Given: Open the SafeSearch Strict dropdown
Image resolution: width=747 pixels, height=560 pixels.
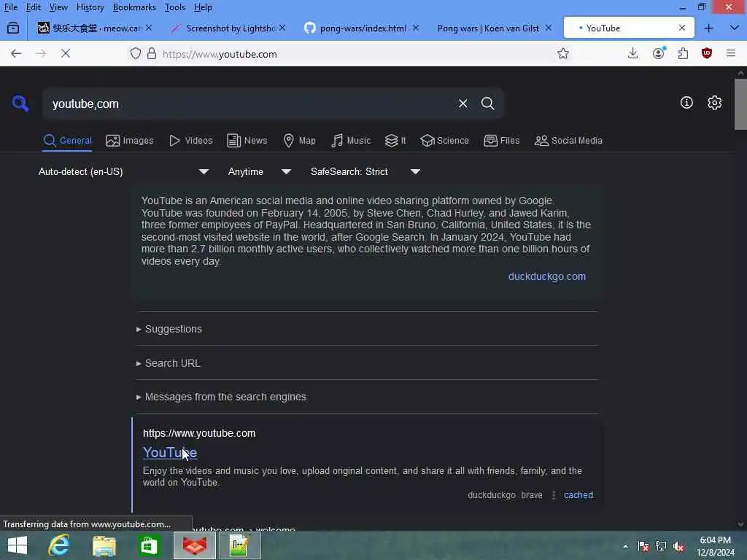Looking at the screenshot, I should pyautogui.click(x=365, y=171).
